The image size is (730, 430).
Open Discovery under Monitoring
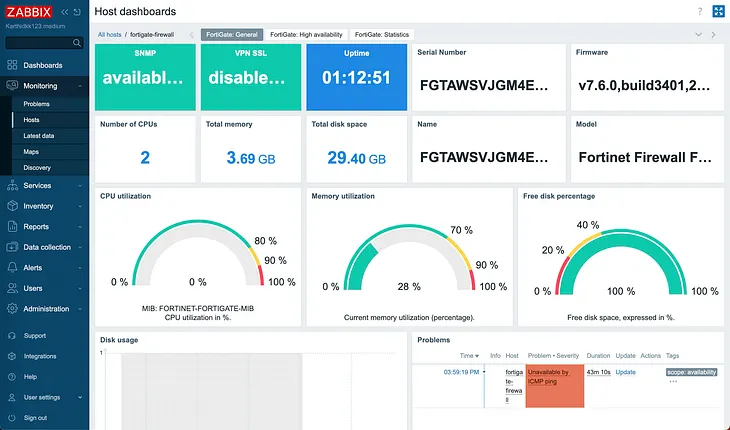point(37,168)
